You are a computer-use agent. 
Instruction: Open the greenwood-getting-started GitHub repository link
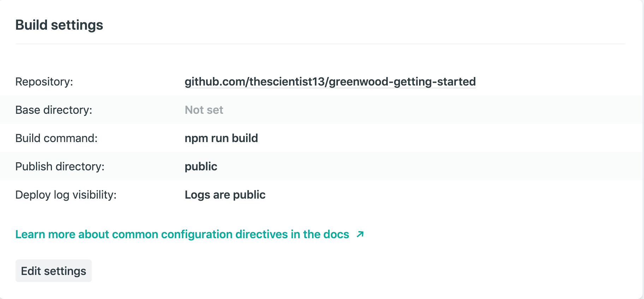pyautogui.click(x=330, y=82)
